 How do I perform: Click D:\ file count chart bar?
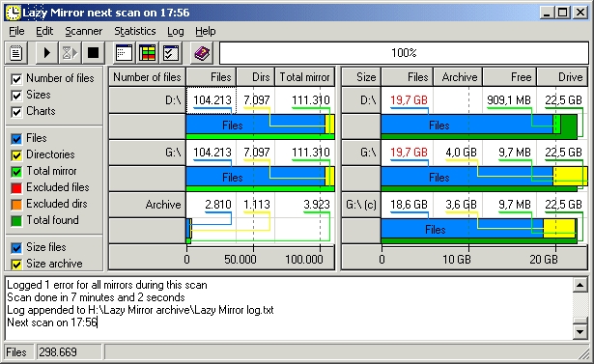pyautogui.click(x=260, y=126)
